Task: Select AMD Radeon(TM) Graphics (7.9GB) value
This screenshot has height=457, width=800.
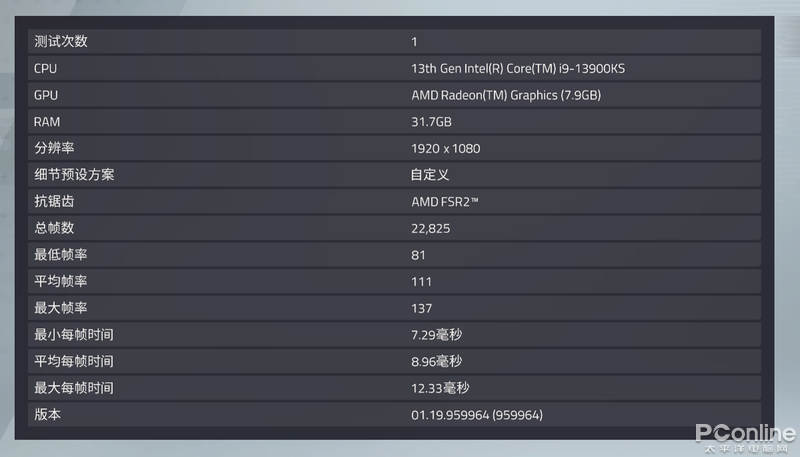Action: click(506, 95)
